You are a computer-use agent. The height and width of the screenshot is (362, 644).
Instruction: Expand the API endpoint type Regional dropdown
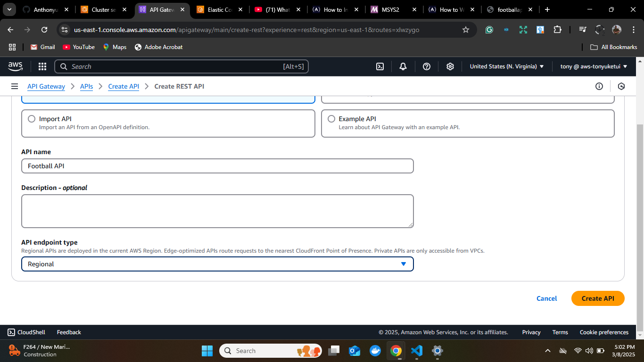pos(217,264)
